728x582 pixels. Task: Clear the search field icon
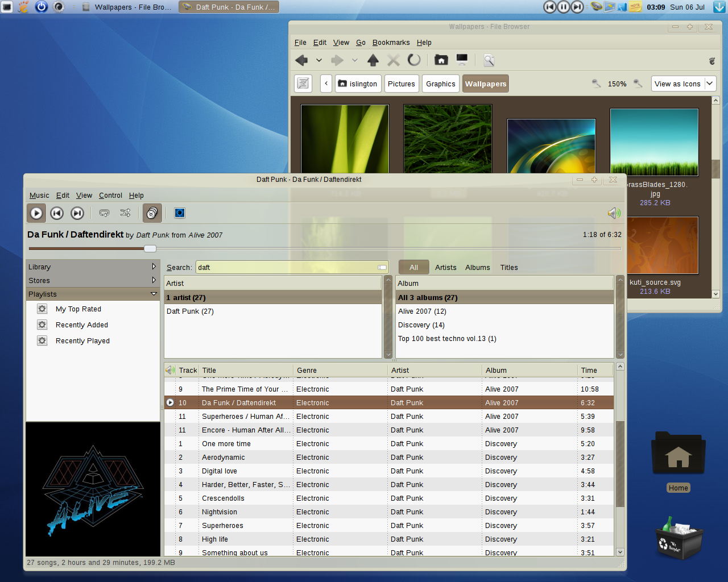(x=382, y=268)
